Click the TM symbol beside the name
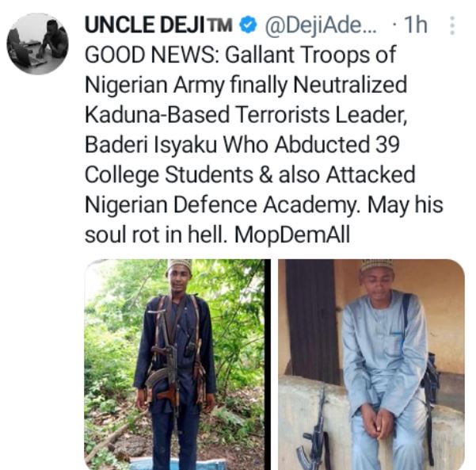This screenshot has height=470, width=476. (223, 26)
